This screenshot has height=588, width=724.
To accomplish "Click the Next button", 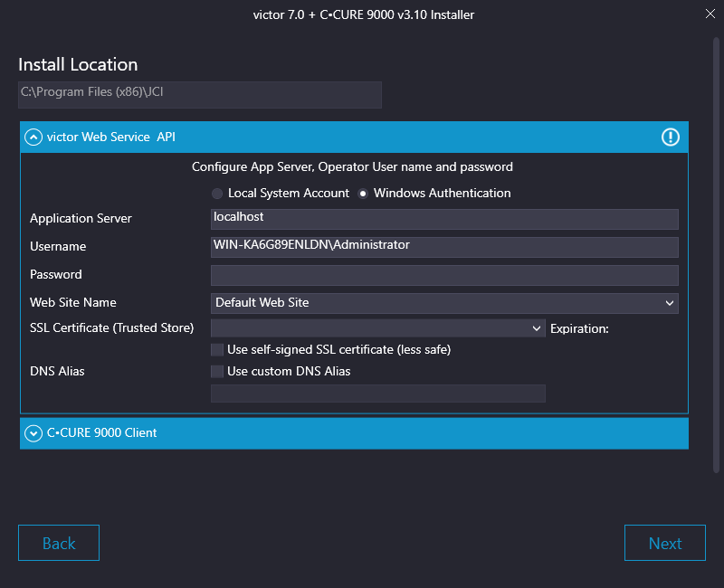I will coord(665,543).
